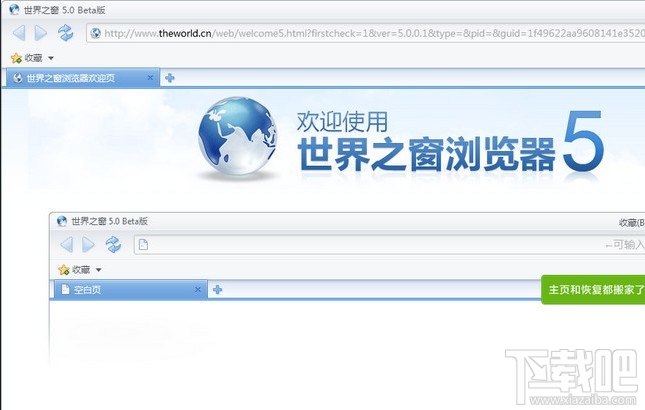The image size is (645, 410).
Task: Click blank page icon in inner address bar
Action: (x=143, y=245)
